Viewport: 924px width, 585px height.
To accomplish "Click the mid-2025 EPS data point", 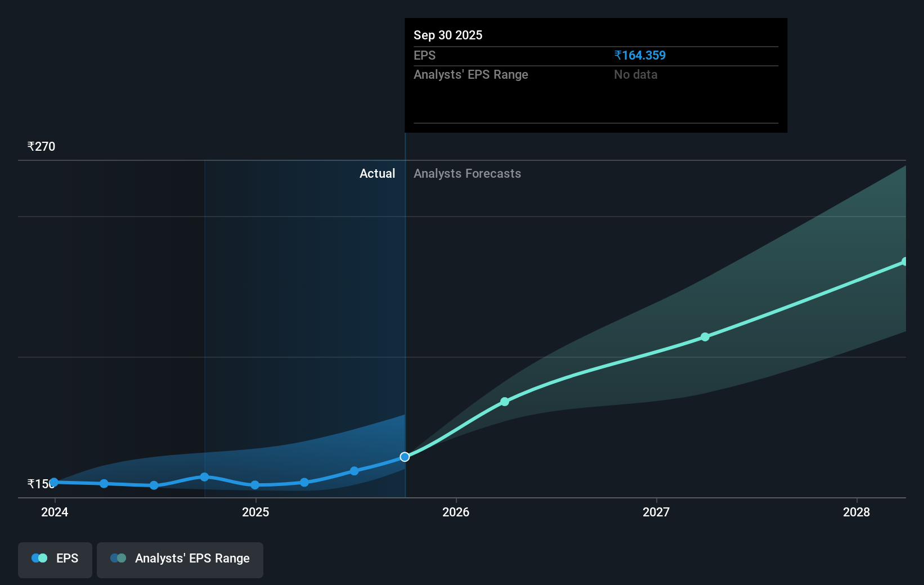I will [x=304, y=482].
